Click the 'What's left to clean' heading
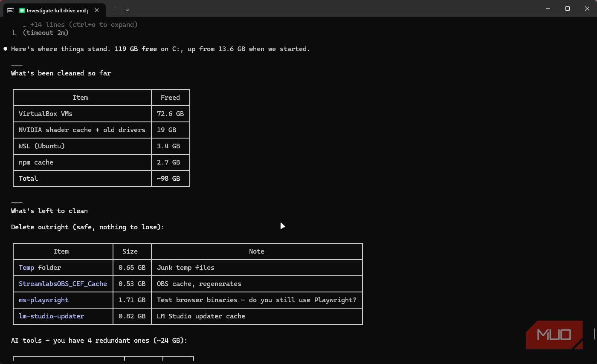This screenshot has height=364, width=597. [x=49, y=211]
